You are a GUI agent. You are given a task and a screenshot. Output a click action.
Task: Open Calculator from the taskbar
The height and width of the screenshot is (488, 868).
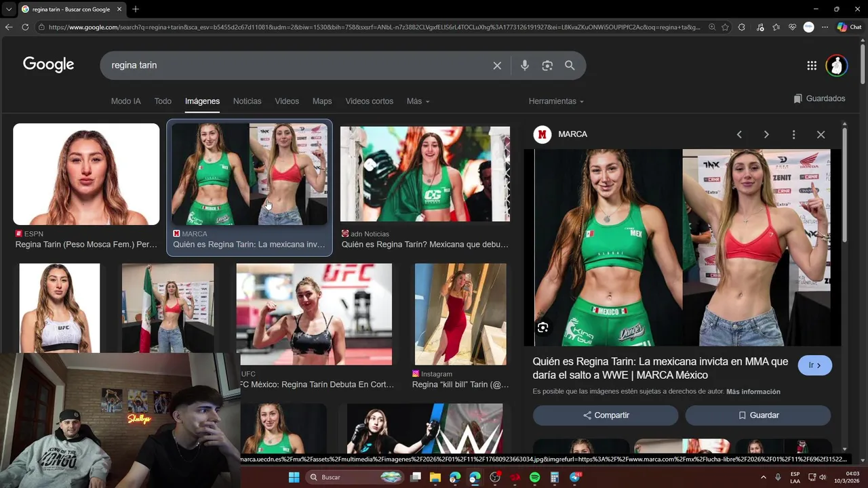coord(554,477)
